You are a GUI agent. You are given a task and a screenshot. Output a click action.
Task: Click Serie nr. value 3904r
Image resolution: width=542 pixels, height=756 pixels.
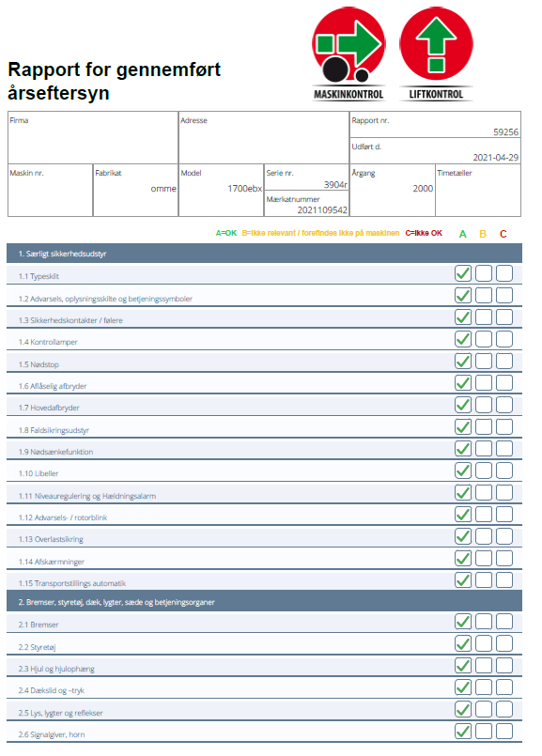point(335,185)
